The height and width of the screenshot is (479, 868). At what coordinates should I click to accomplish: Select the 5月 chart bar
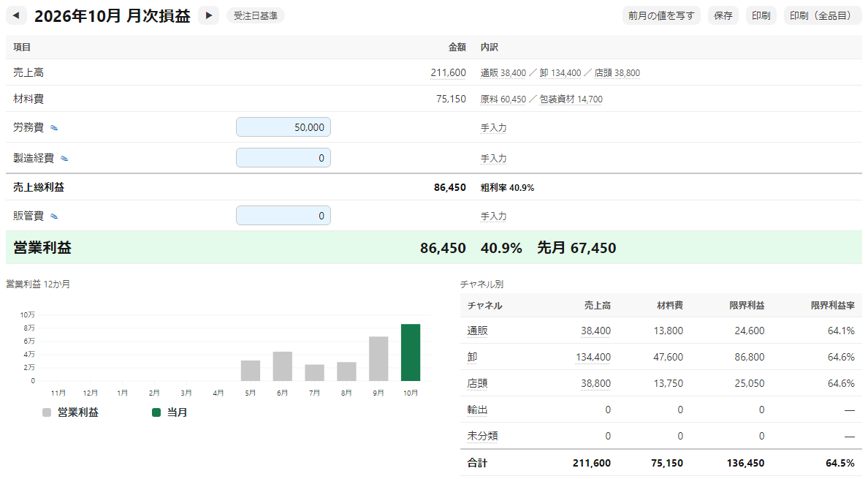coord(250,371)
